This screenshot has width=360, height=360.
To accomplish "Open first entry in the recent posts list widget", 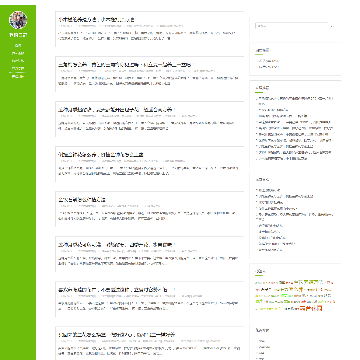I will 295,100.
